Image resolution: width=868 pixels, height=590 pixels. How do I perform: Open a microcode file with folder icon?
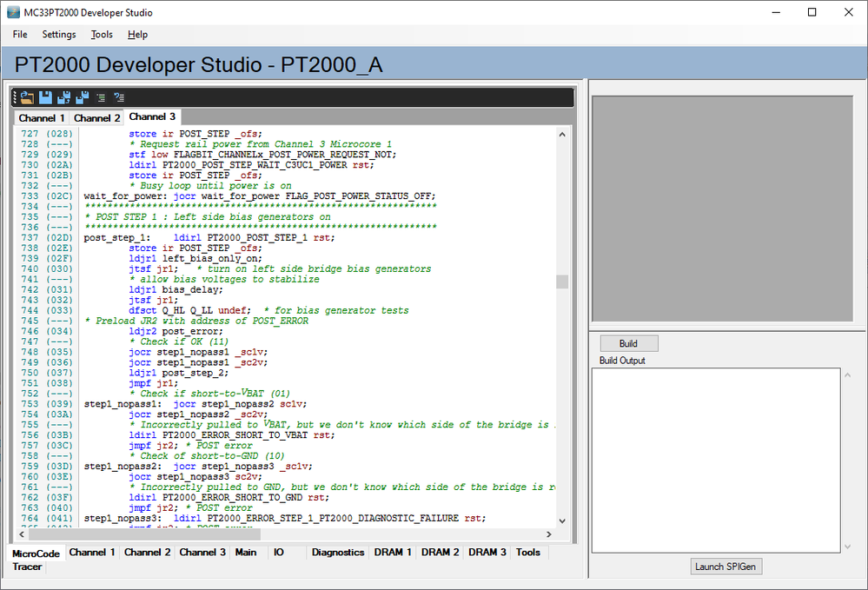27,97
